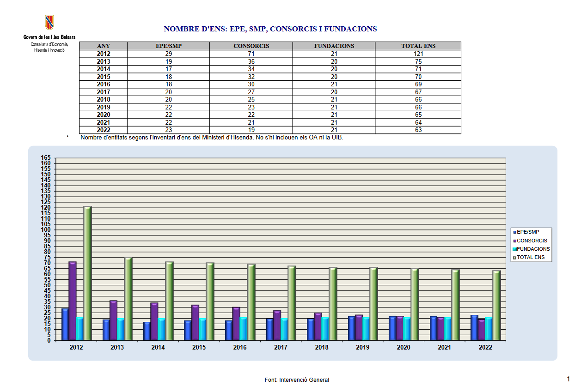Image resolution: width=587 pixels, height=392 pixels.
Task: Select the purple 2012 consorcis bar in chart
Action: pos(73,300)
